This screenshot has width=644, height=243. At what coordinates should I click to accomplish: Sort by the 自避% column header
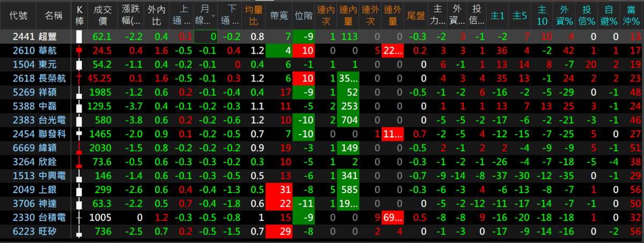609,16
